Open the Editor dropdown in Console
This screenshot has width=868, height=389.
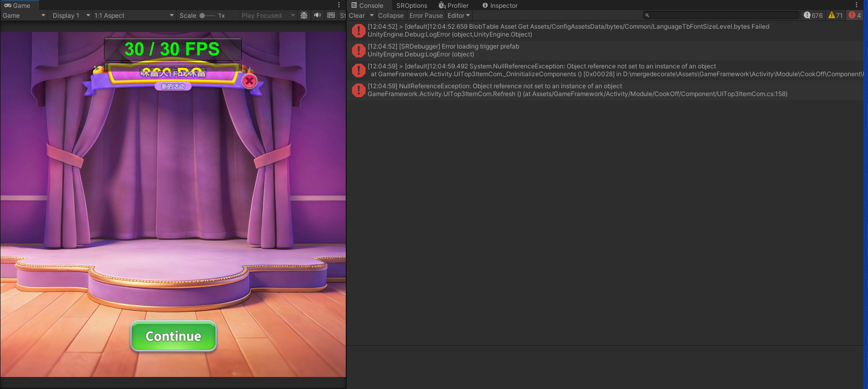click(459, 16)
